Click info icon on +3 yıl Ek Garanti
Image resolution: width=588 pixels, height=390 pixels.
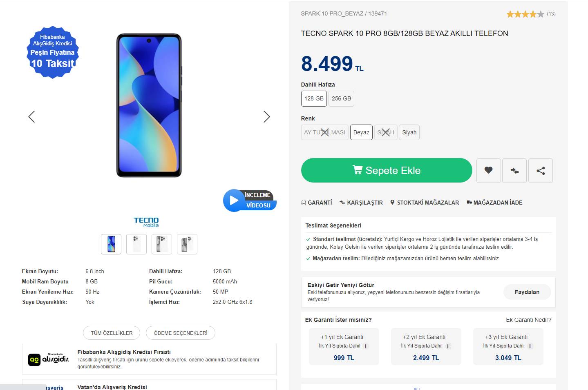pos(530,346)
